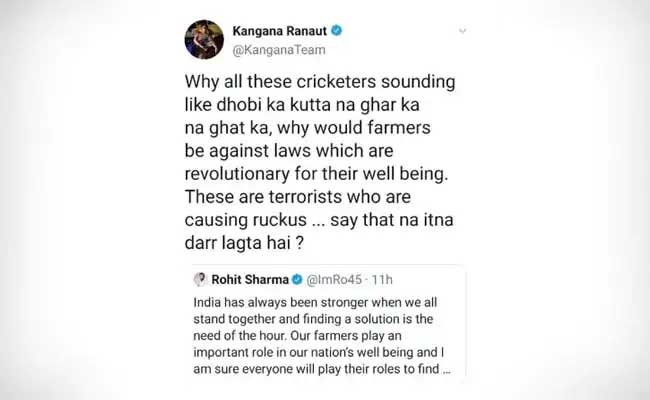Click verified badge next to Rohit Sharma

(297, 279)
